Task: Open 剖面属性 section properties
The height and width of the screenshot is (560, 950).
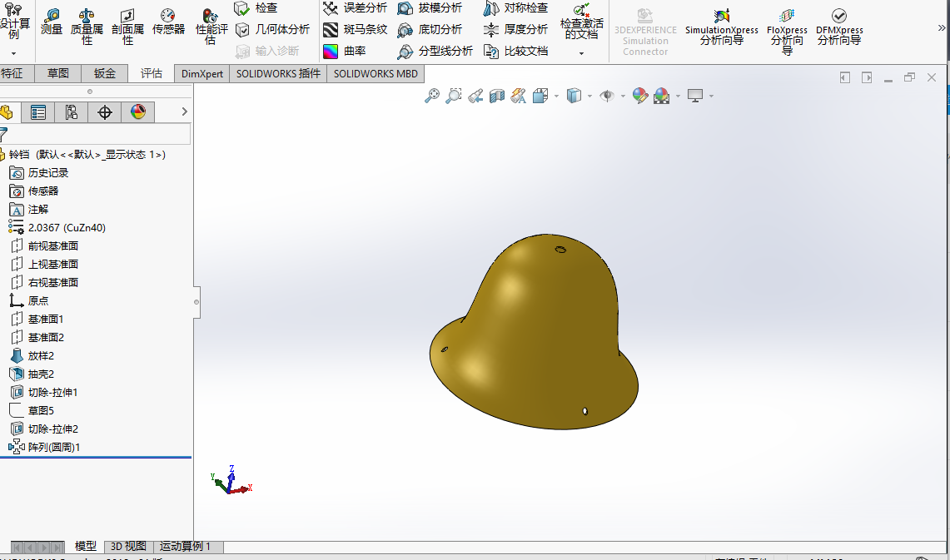Action: [x=127, y=27]
